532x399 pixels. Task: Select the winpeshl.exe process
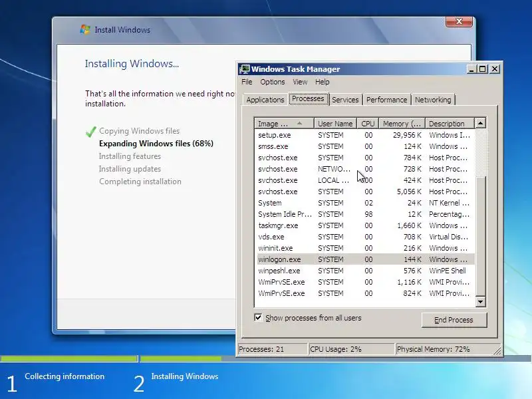pyautogui.click(x=364, y=271)
